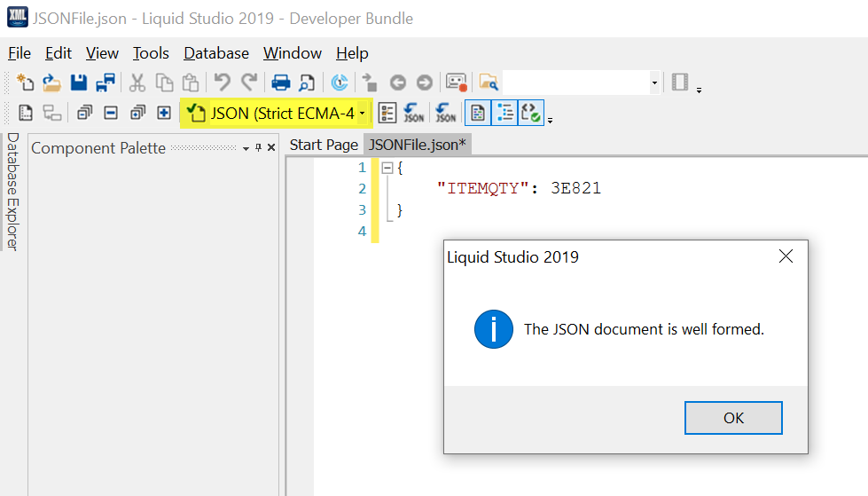Toggle the tree outline view button

(x=504, y=113)
